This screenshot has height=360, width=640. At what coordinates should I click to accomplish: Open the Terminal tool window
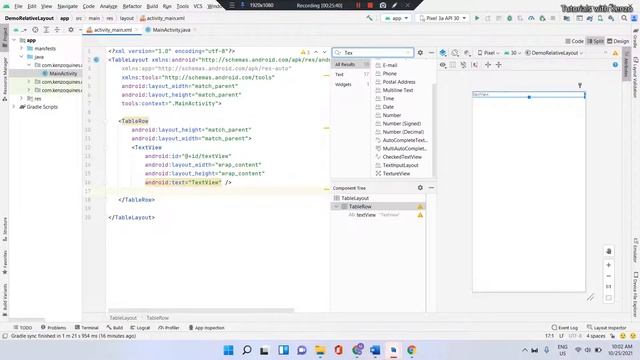click(87, 328)
